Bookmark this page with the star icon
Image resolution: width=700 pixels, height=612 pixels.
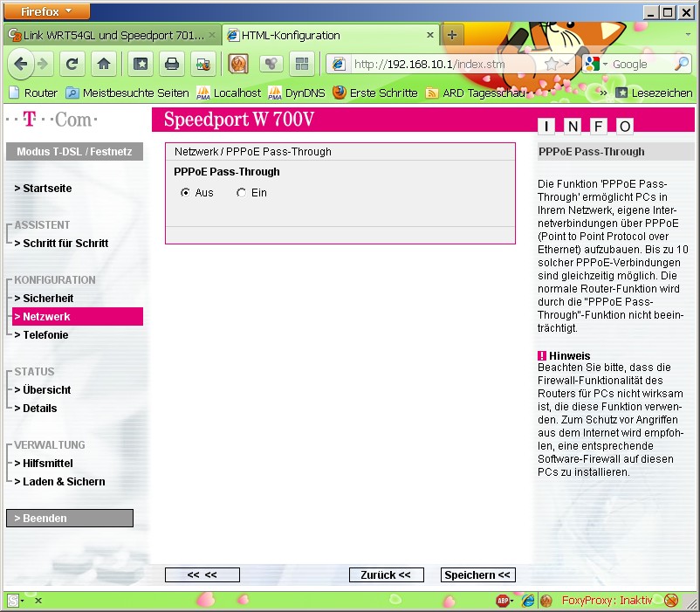coord(552,65)
